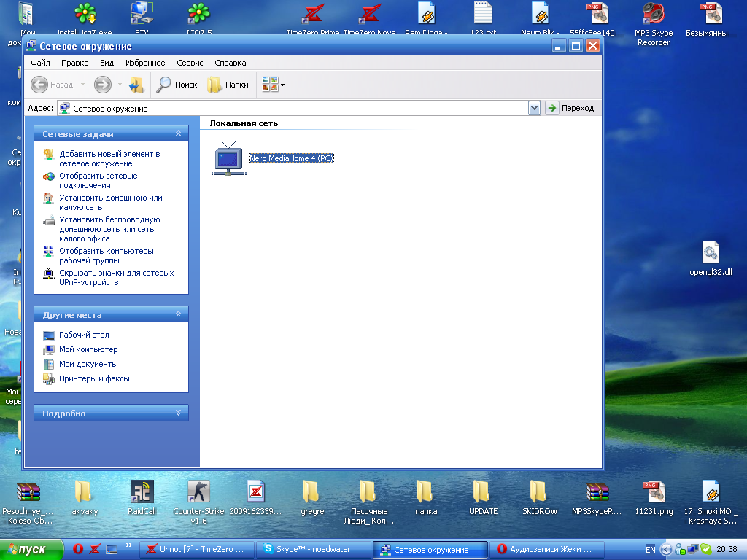Expand the address bar dropdown arrow
Image resolution: width=747 pixels, height=560 pixels.
[534, 108]
